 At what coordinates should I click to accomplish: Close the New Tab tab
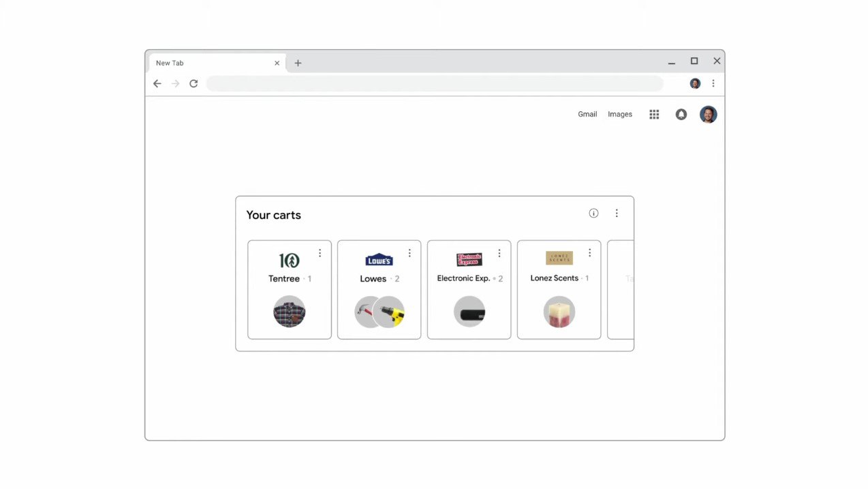pos(277,63)
